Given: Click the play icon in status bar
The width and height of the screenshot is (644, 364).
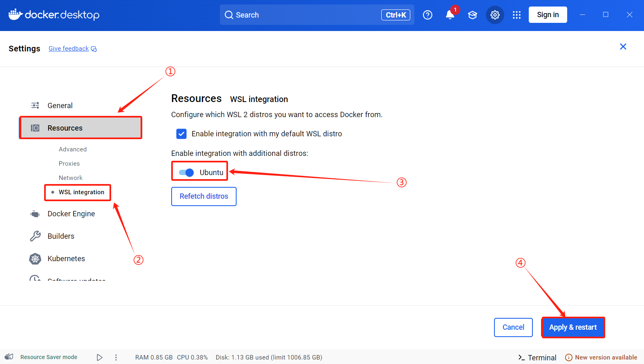Looking at the screenshot, I should 99,357.
